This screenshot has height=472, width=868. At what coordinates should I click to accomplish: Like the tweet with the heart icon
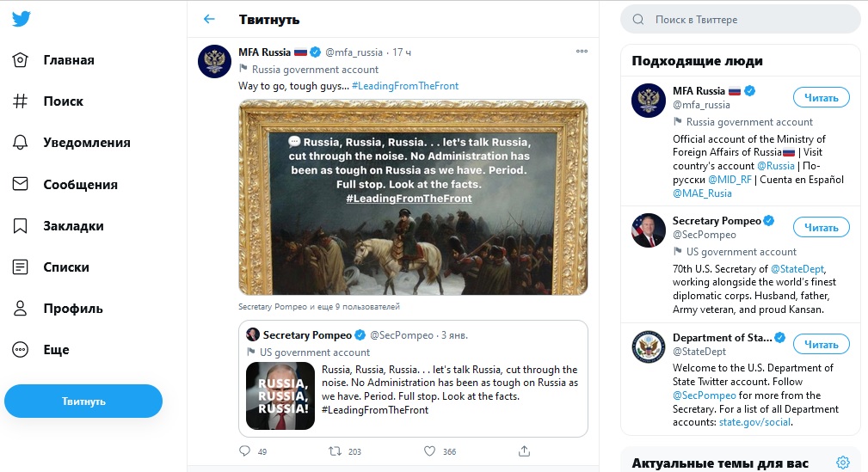(430, 451)
